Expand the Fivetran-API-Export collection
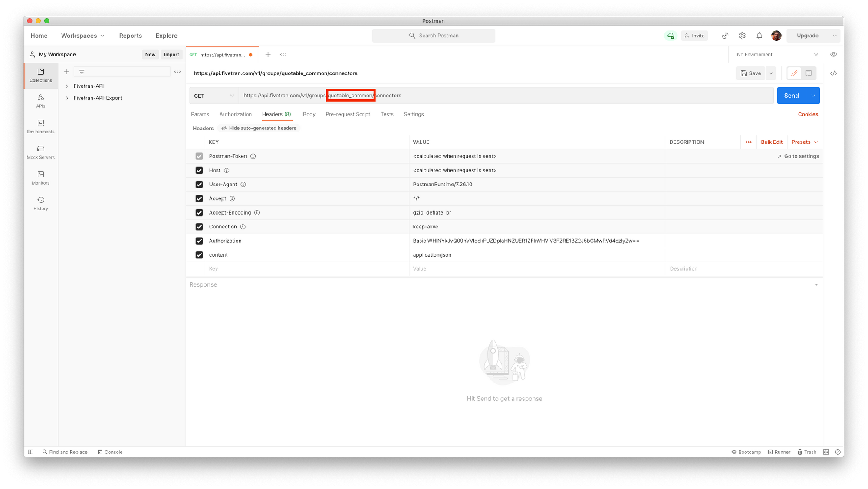 click(x=67, y=98)
